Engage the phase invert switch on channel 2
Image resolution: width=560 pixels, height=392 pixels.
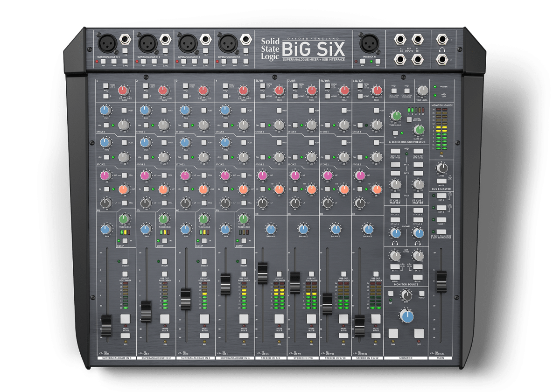coord(147,96)
